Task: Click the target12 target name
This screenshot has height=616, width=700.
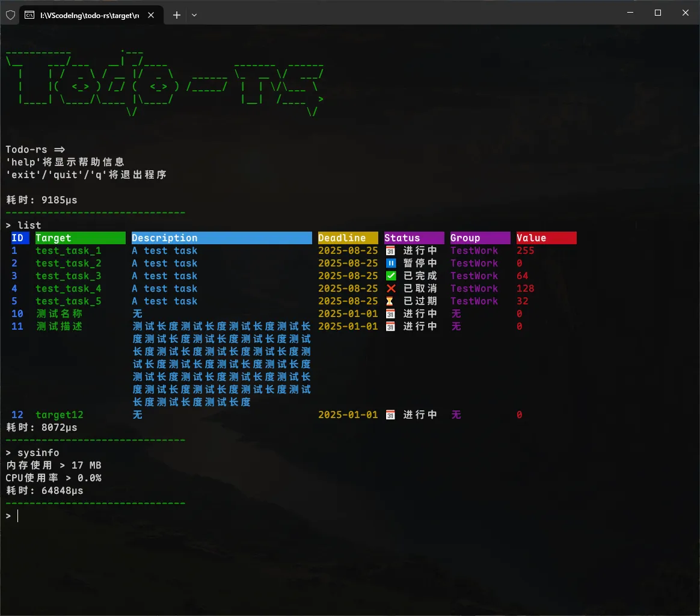Action: (60, 415)
